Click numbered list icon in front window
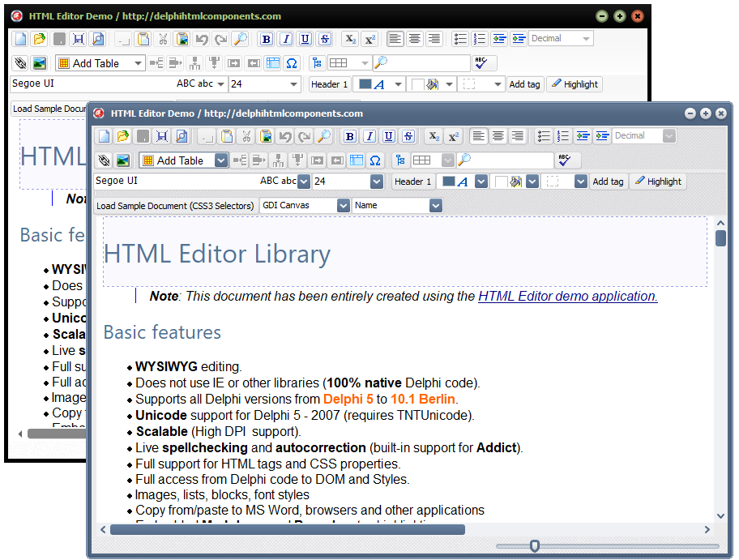The height and width of the screenshot is (560, 739). coord(563,136)
